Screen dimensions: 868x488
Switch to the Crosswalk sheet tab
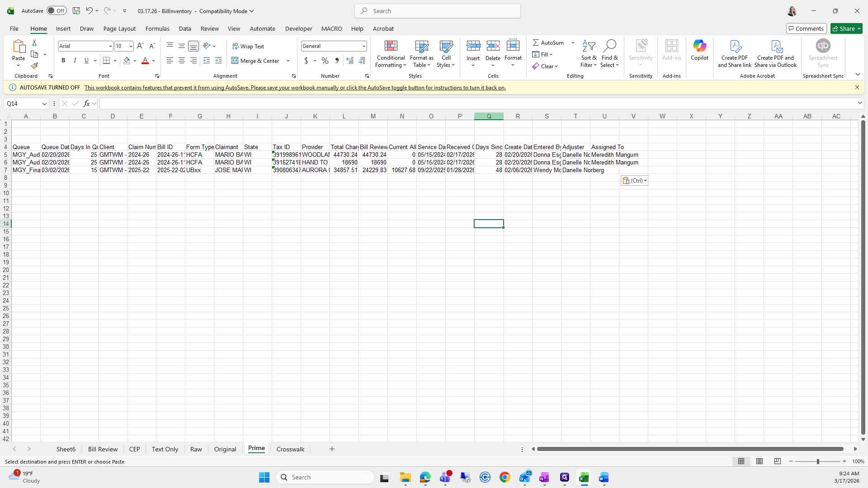(x=290, y=449)
